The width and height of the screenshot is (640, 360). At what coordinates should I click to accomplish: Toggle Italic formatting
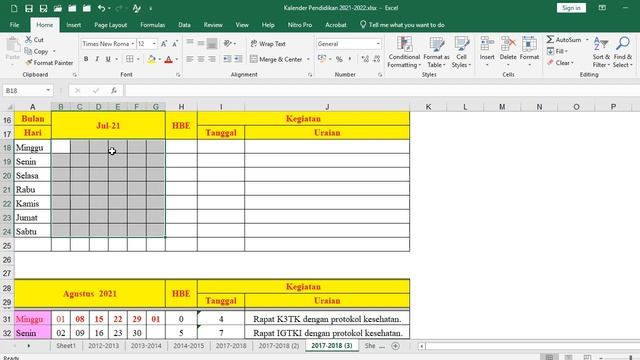(97, 59)
